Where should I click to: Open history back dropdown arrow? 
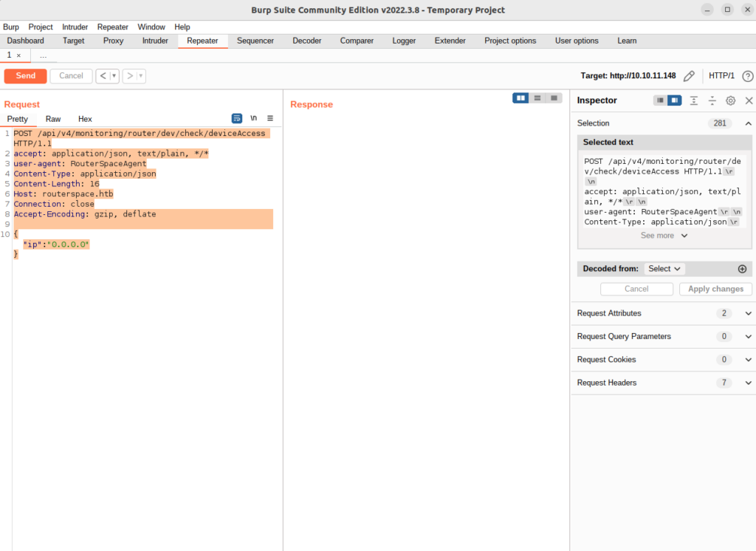click(x=114, y=76)
